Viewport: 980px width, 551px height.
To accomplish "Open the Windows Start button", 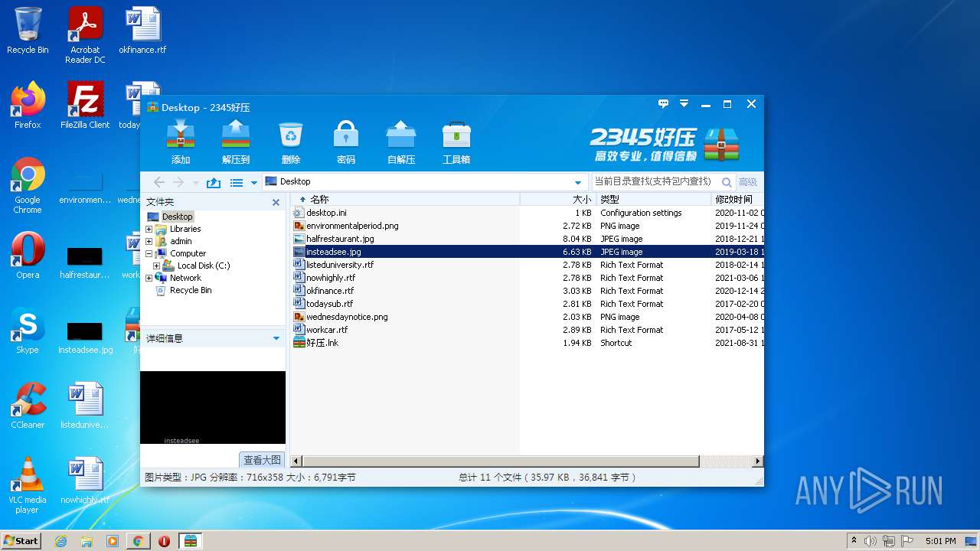I will coord(21,540).
